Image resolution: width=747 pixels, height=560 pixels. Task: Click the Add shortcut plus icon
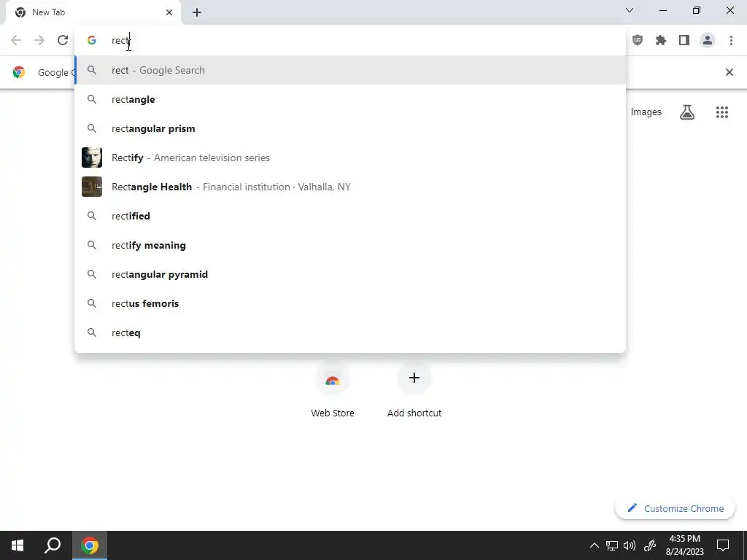coord(414,378)
